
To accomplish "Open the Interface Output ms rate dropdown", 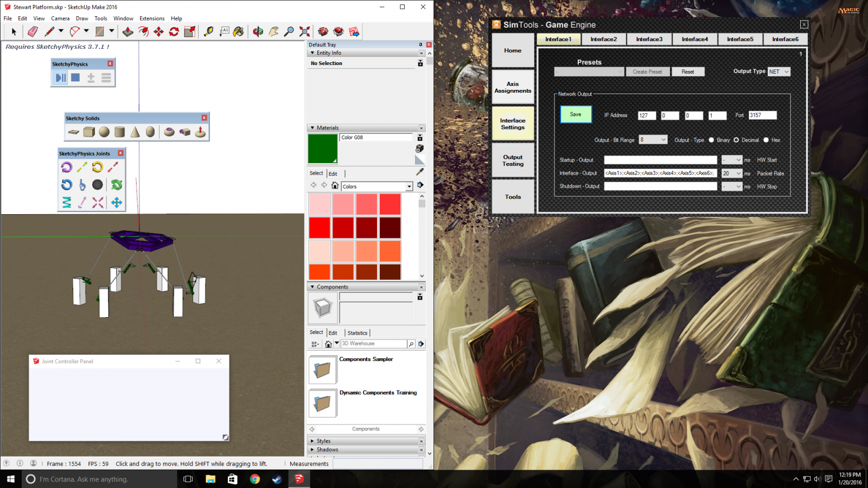I will 732,174.
